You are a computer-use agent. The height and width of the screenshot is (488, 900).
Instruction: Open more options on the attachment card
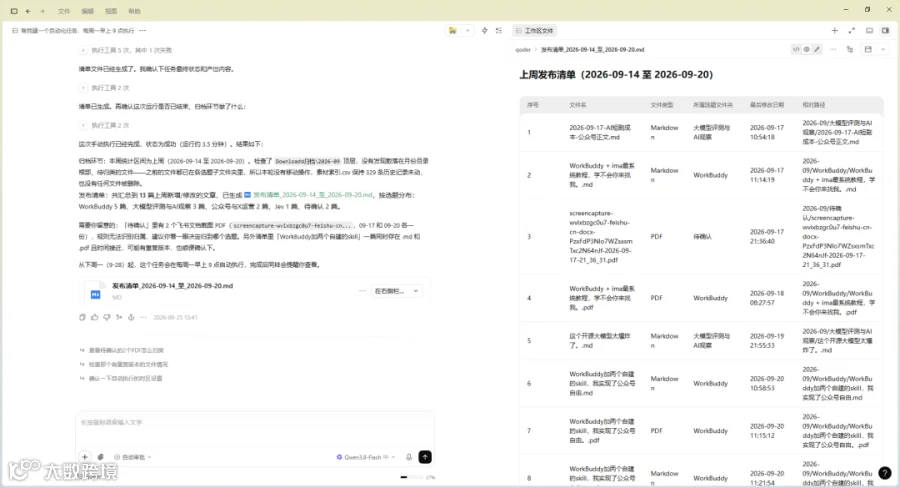pos(362,291)
